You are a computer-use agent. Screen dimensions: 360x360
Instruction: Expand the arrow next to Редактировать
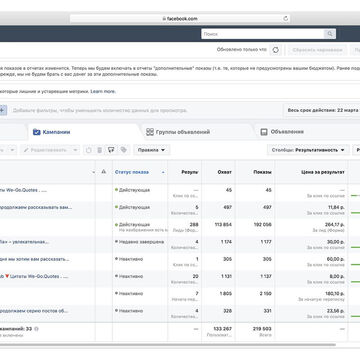point(75,150)
